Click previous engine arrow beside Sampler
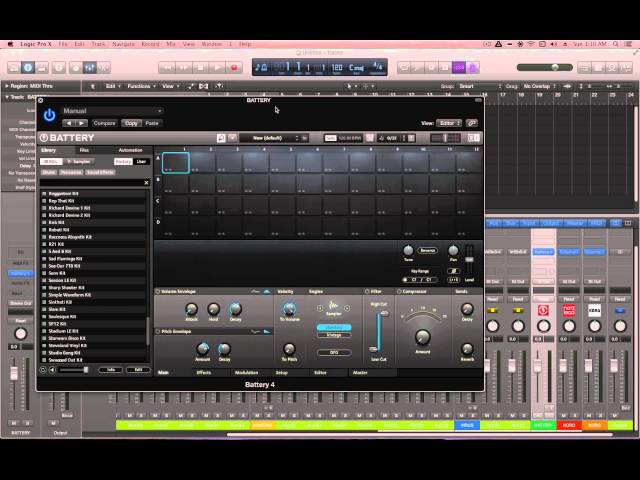Screen dimensions: 640x480 coord(320,309)
